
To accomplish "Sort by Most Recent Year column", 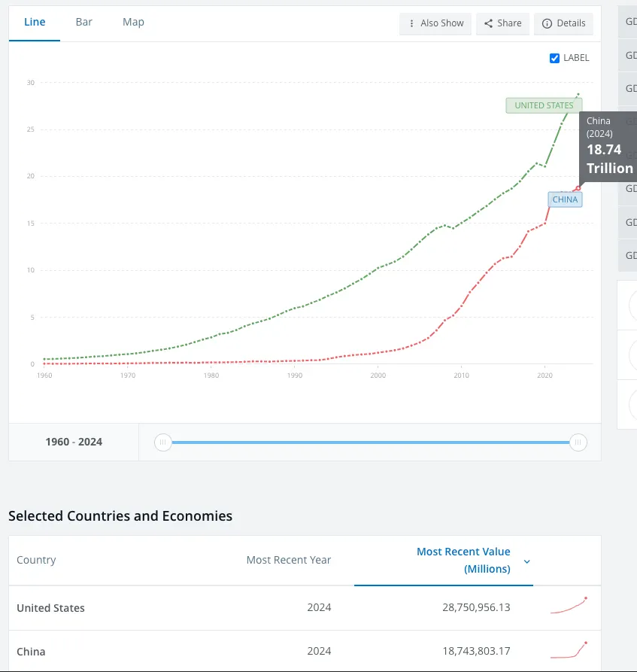I will point(288,560).
